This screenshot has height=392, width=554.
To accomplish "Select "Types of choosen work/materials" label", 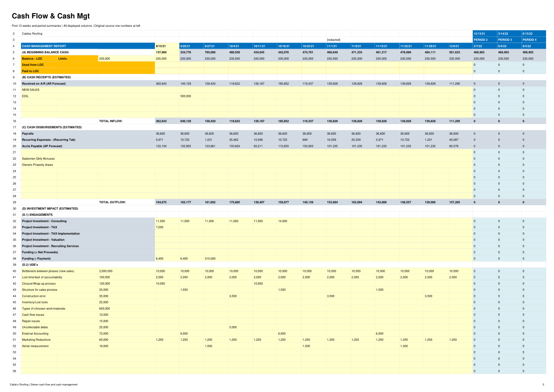I will tap(43, 308).
